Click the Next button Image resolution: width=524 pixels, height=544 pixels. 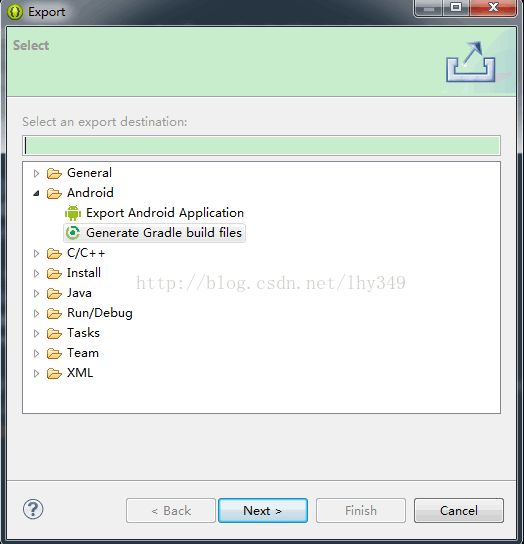(263, 511)
